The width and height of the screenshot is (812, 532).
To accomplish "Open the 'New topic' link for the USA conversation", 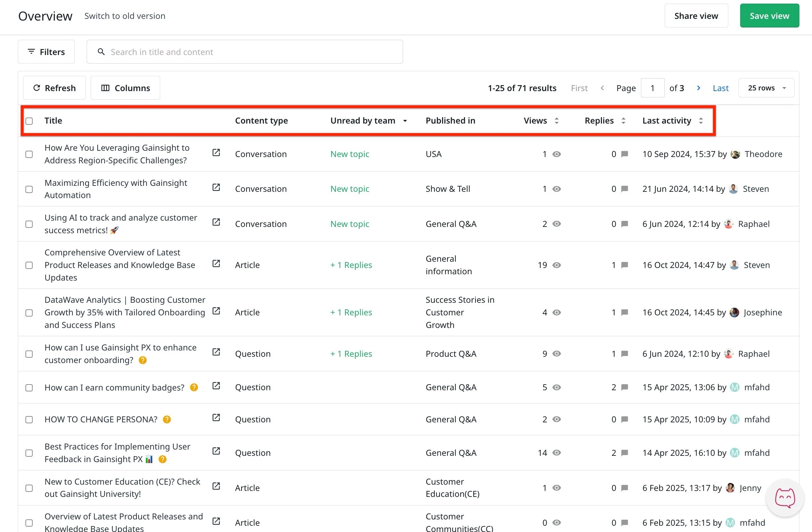I will point(349,154).
